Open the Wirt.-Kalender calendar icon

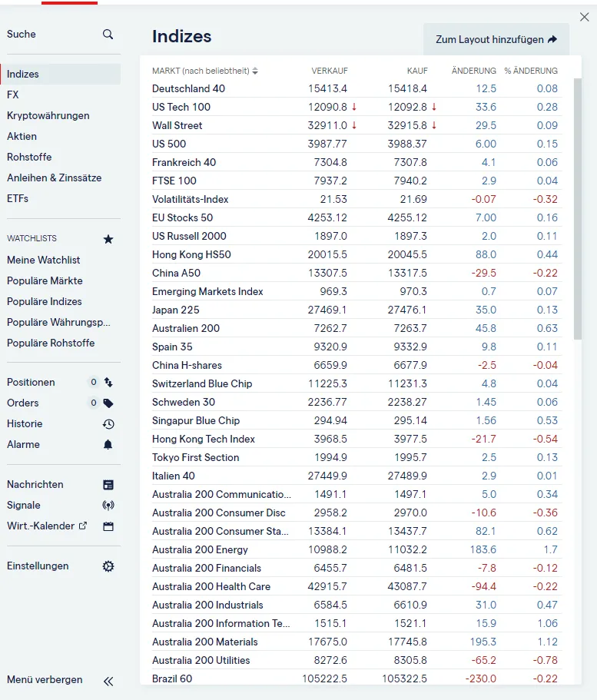tap(108, 526)
